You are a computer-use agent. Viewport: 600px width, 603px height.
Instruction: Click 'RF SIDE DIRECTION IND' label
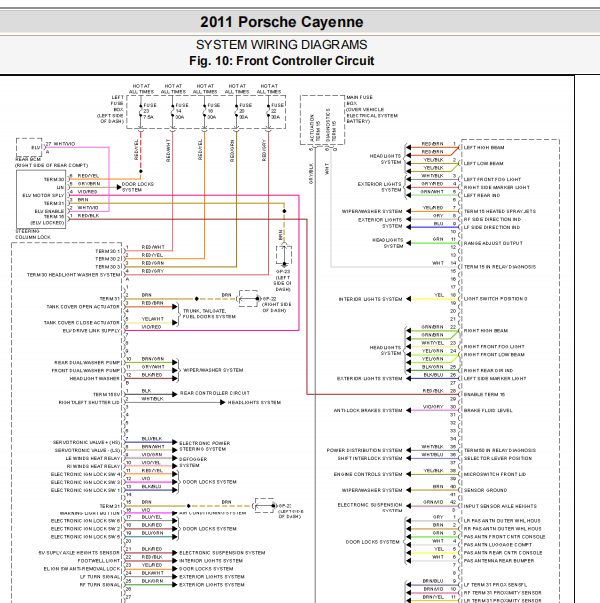point(492,219)
